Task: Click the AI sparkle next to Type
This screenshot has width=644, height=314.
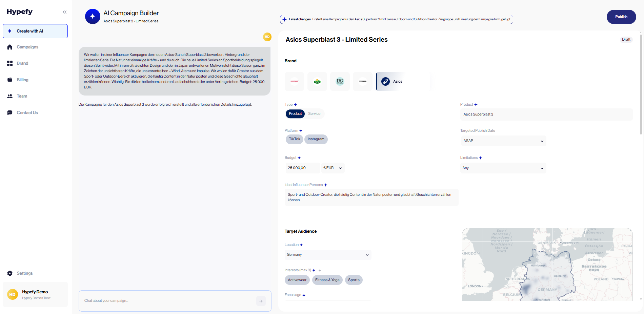Action: [296, 105]
